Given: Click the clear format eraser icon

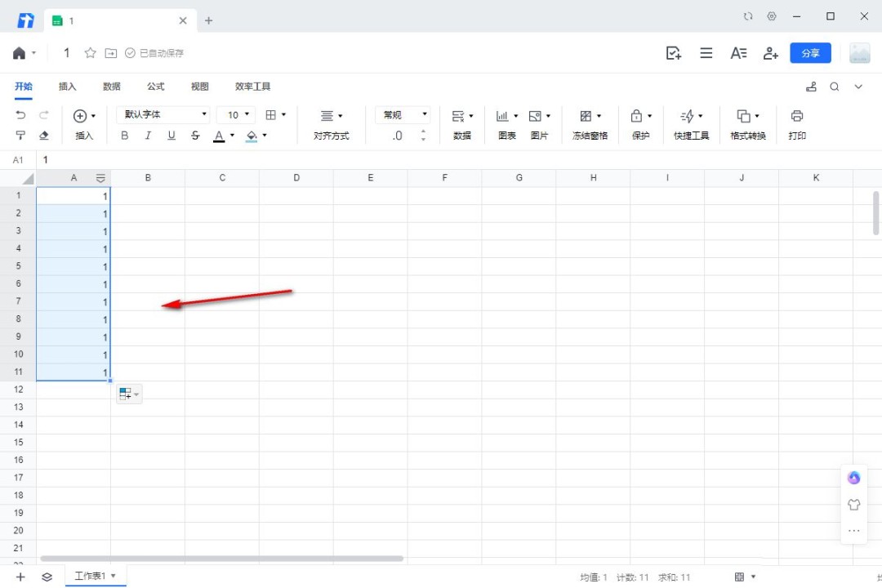Looking at the screenshot, I should click(44, 136).
